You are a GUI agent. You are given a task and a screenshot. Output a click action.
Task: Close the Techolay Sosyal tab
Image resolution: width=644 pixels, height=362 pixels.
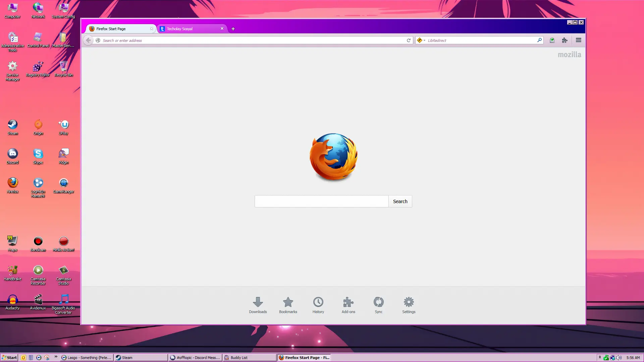(222, 29)
